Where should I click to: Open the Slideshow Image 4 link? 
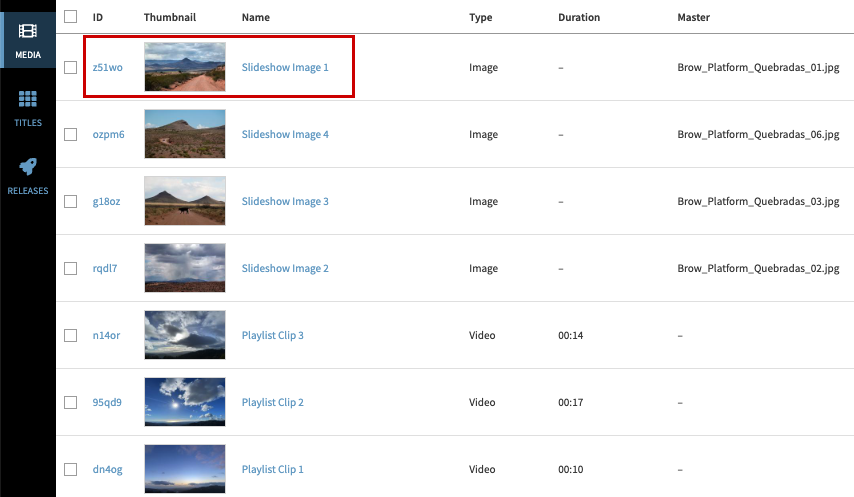point(285,134)
